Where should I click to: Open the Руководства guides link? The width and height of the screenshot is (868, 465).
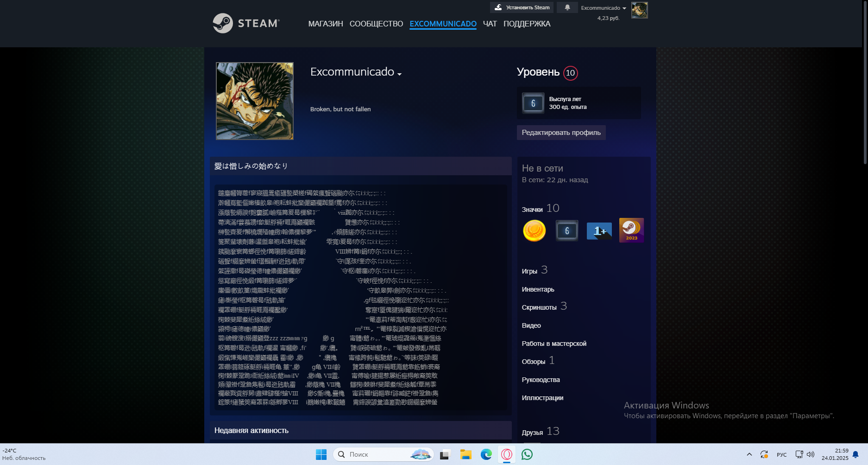541,380
